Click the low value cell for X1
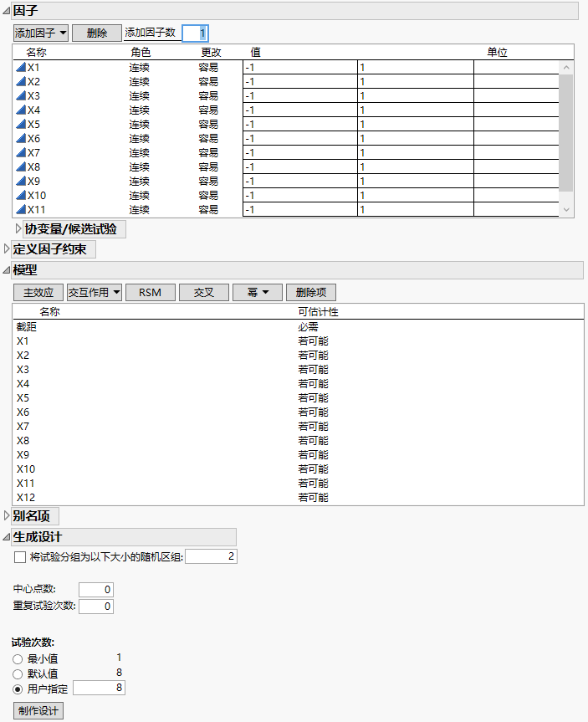Screen dimensions: 588x722 tap(300, 67)
